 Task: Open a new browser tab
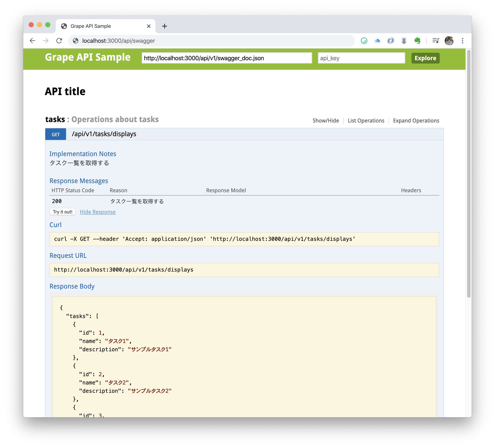point(165,26)
